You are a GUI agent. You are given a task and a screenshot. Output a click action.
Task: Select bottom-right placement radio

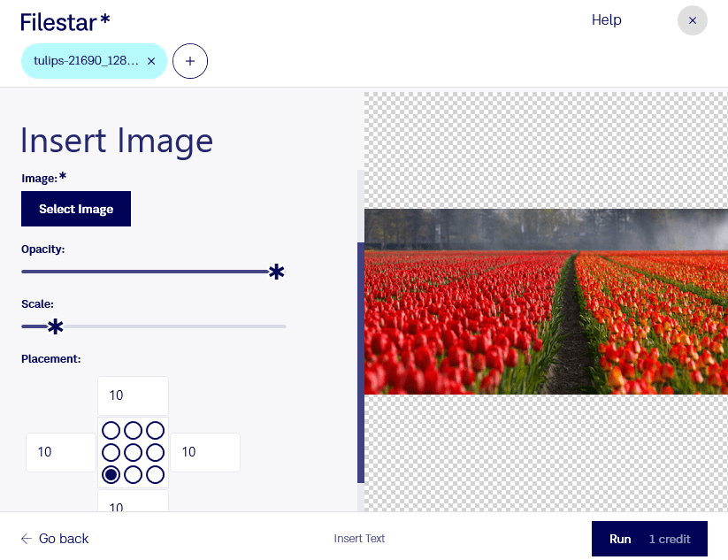(155, 474)
